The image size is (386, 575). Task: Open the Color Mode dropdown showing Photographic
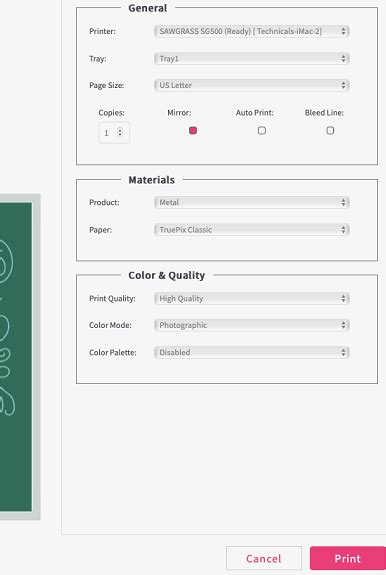click(x=251, y=325)
